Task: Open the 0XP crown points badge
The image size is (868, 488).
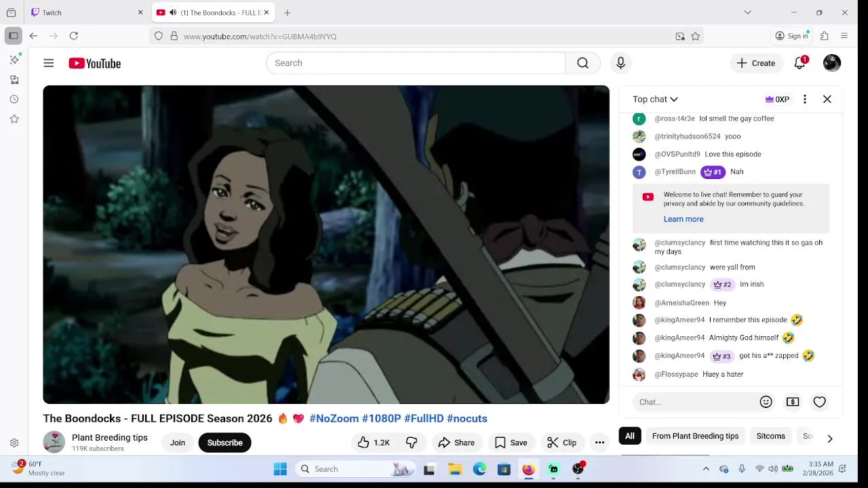Action: coord(777,99)
